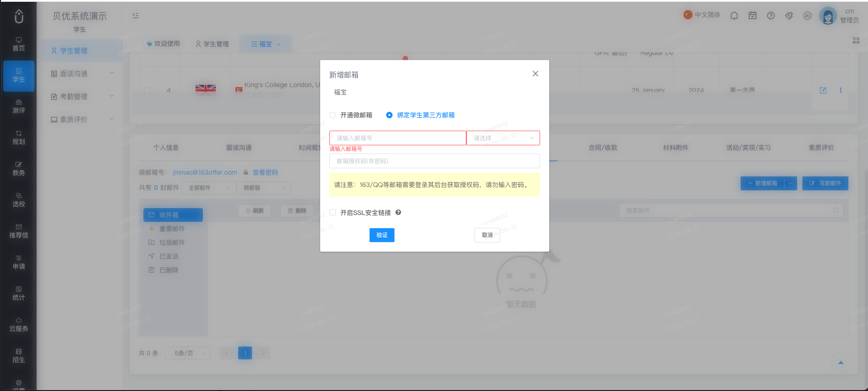Collapse the sidebar menu toggle icon

click(136, 16)
